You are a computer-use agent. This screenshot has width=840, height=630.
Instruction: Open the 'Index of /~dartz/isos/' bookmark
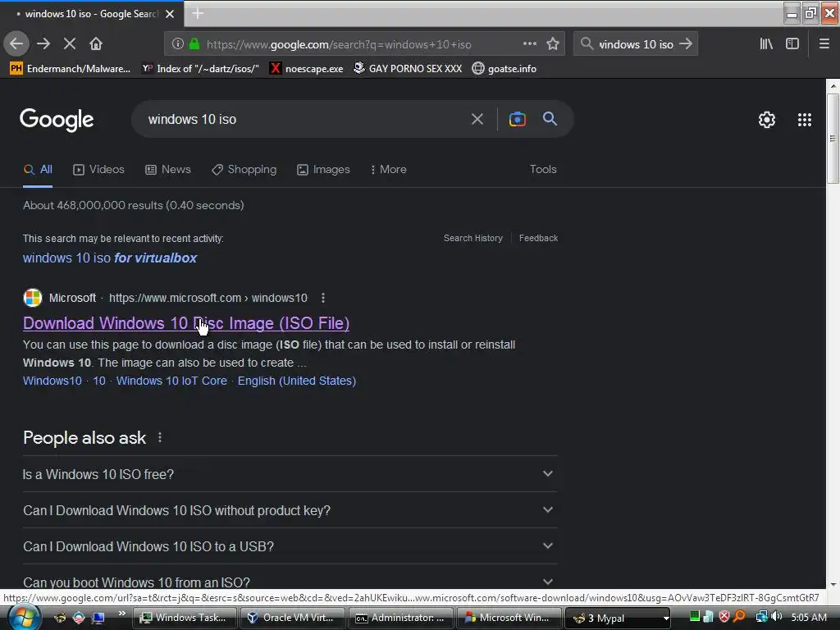point(200,69)
